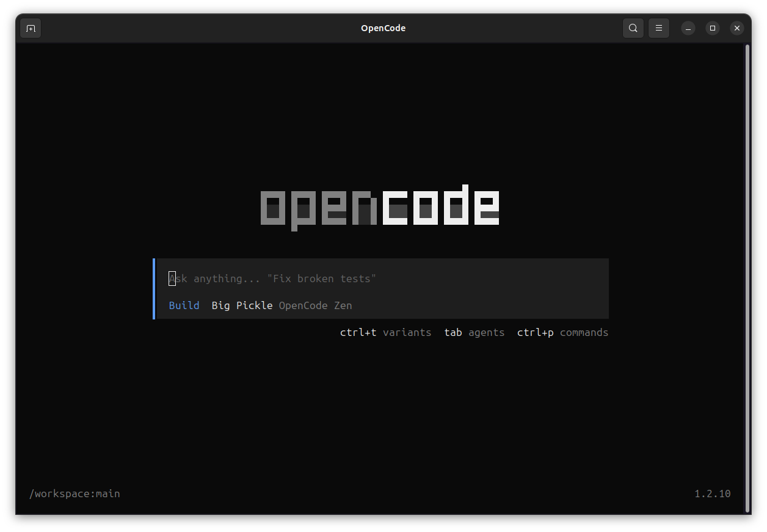Select the OpenCode agent

tap(303, 305)
